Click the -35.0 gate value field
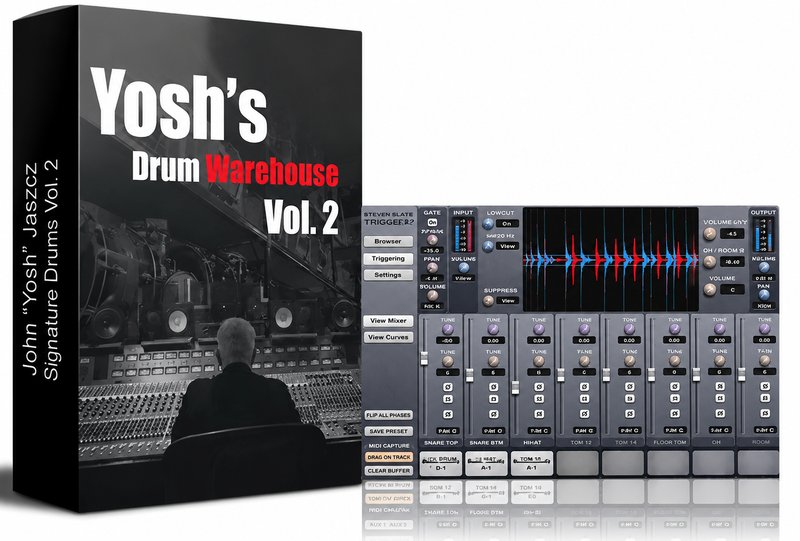 [x=432, y=251]
